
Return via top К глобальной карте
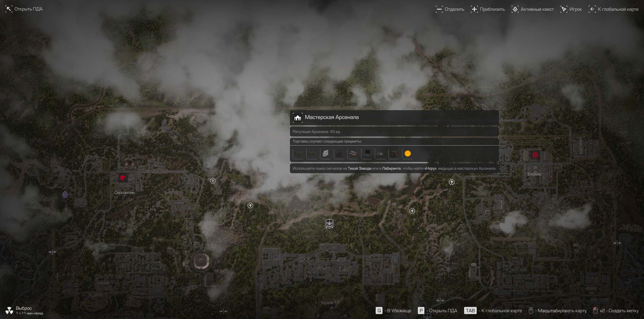[x=614, y=9]
